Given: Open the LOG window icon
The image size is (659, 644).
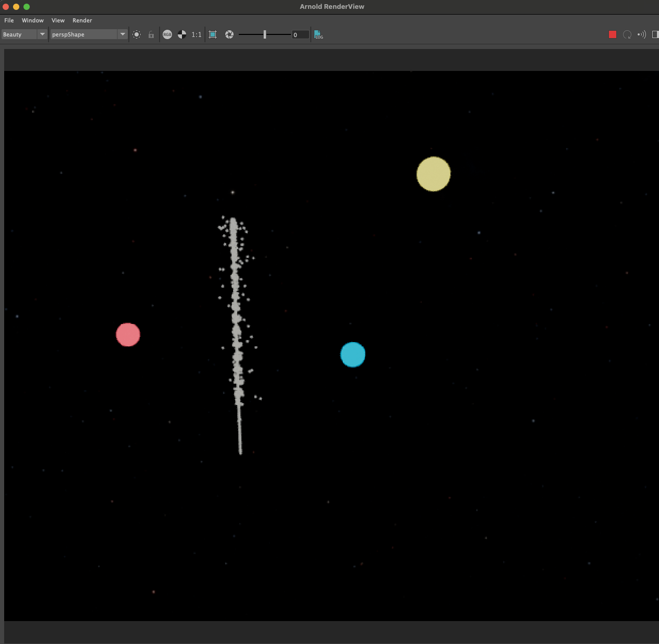Looking at the screenshot, I should click(x=318, y=34).
